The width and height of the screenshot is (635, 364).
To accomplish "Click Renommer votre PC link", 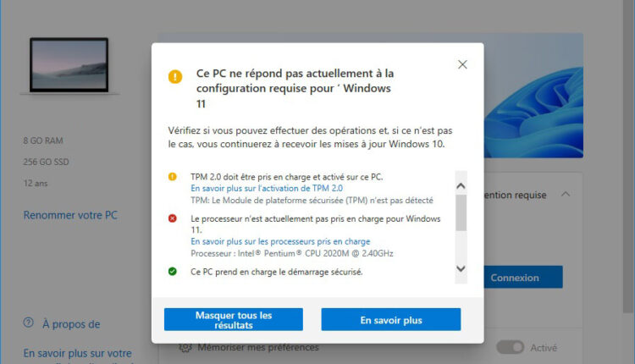I will point(70,215).
